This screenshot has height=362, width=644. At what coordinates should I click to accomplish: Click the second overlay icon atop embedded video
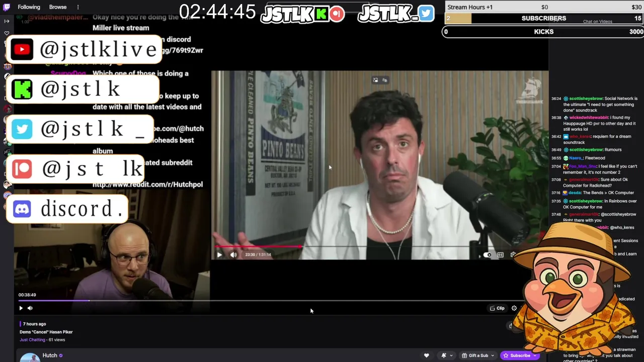click(385, 80)
